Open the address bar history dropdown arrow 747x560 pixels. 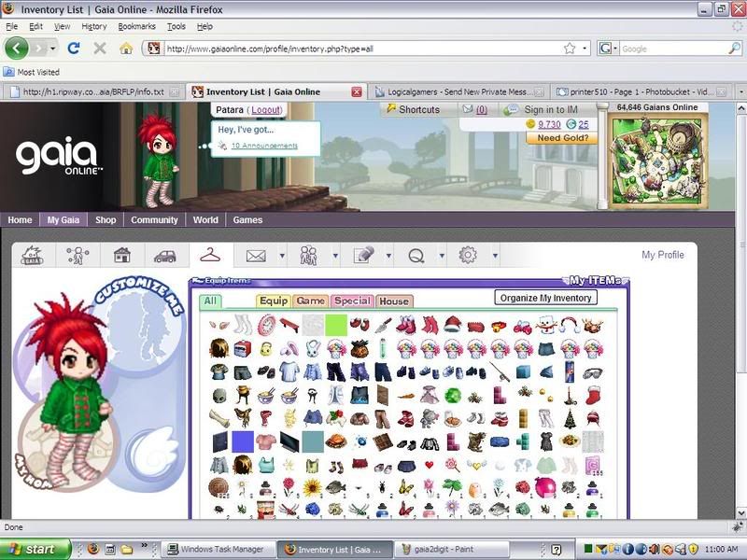point(585,49)
